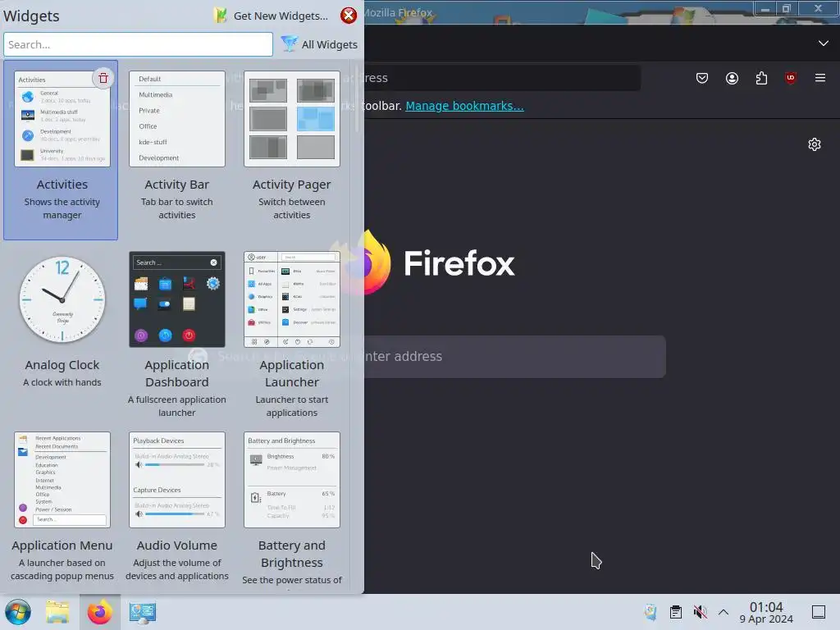Open Firefox List all tabs chevron
The height and width of the screenshot is (630, 840).
click(x=824, y=43)
